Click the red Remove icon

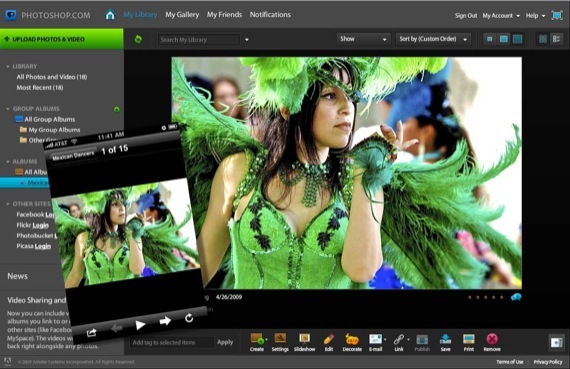point(492,339)
